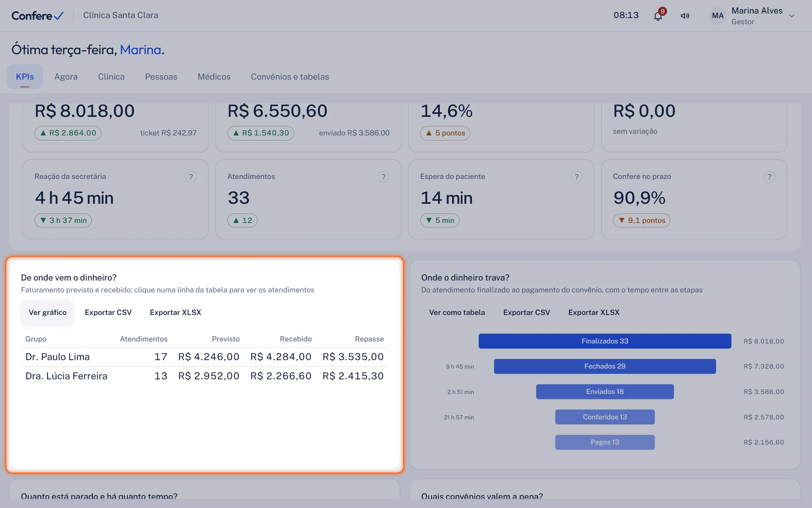The height and width of the screenshot is (508, 812).
Task: Go to the Médicos tab
Action: pyautogui.click(x=214, y=77)
